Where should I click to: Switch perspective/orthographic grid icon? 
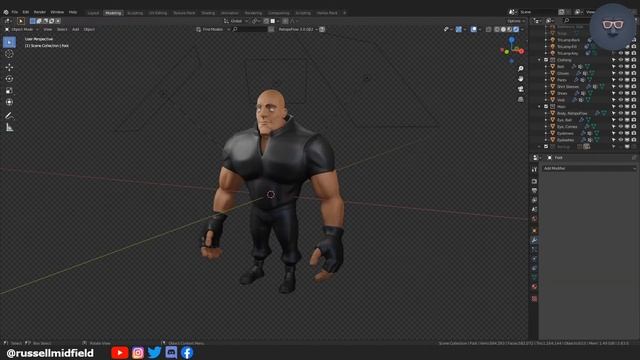point(520,99)
